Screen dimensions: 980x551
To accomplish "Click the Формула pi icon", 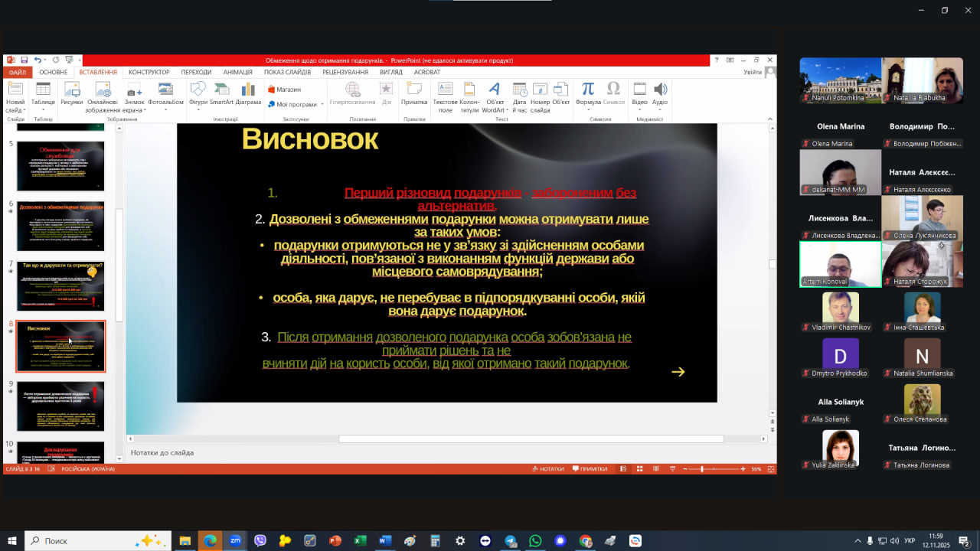I will pos(587,93).
